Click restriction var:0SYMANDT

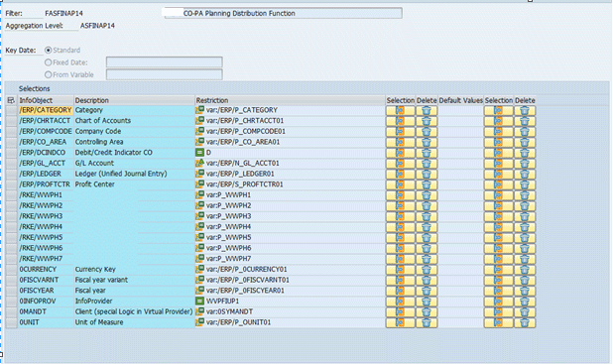point(229,311)
